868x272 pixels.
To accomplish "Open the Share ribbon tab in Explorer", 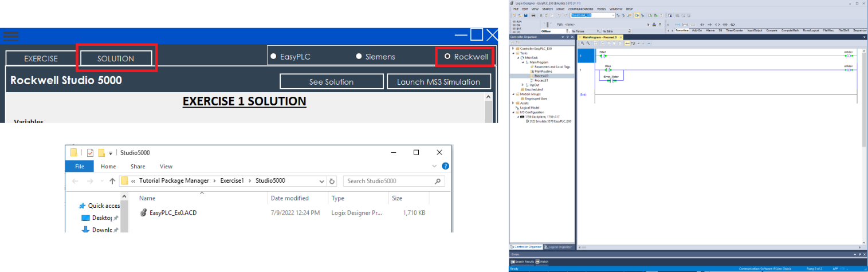I will tap(138, 167).
